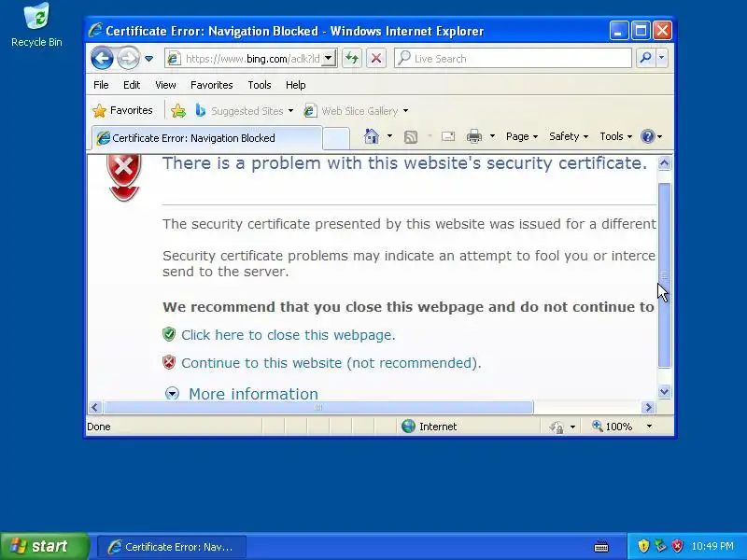Click the blue Help question mark icon
Viewport: 747px width, 560px height.
point(648,136)
